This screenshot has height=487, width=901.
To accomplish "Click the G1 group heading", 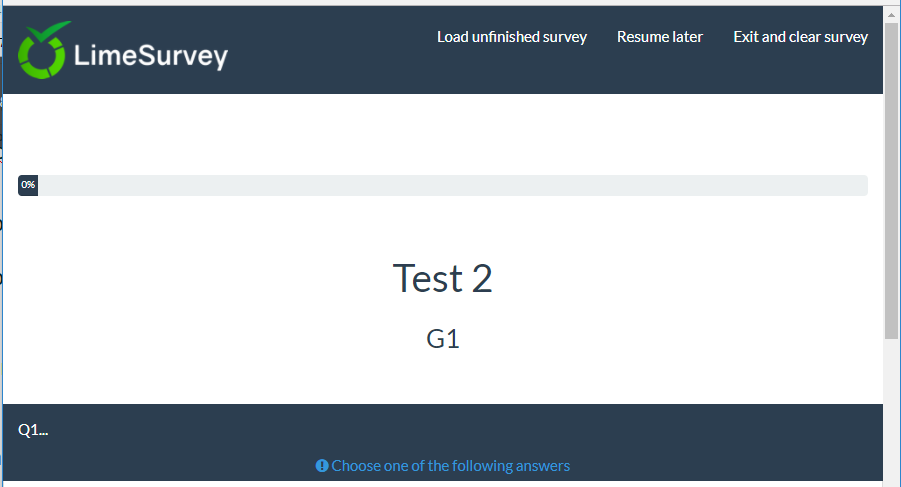I will click(x=443, y=339).
